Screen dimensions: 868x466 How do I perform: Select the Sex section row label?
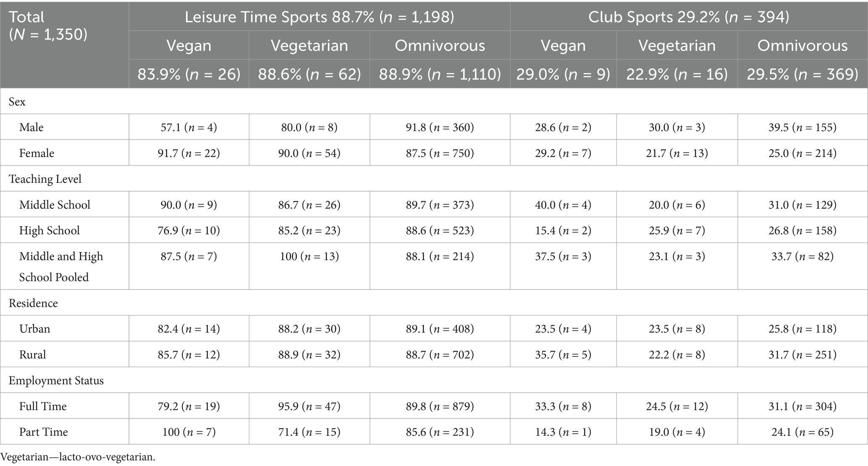(x=17, y=102)
